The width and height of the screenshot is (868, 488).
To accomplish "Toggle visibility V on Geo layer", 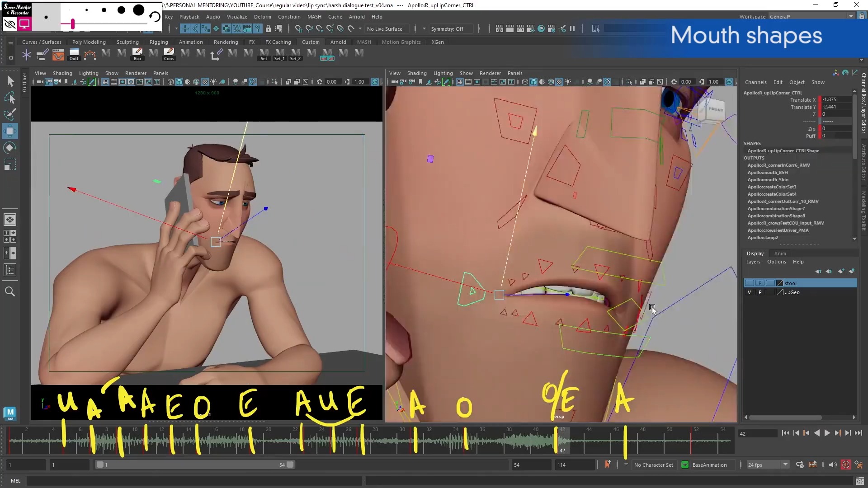I will click(x=749, y=292).
